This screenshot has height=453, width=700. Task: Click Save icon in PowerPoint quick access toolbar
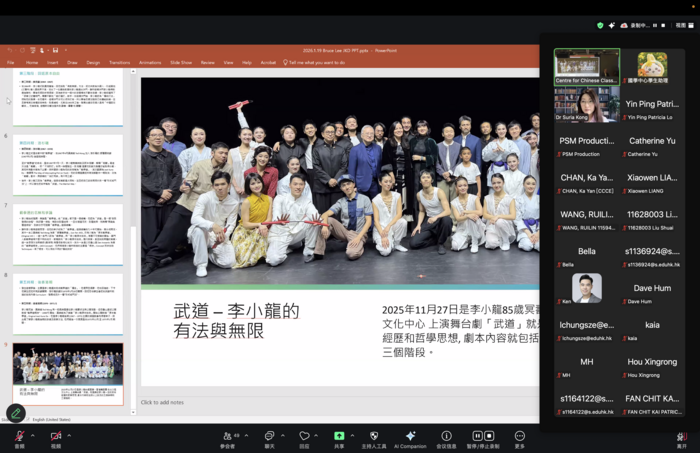coord(55,50)
